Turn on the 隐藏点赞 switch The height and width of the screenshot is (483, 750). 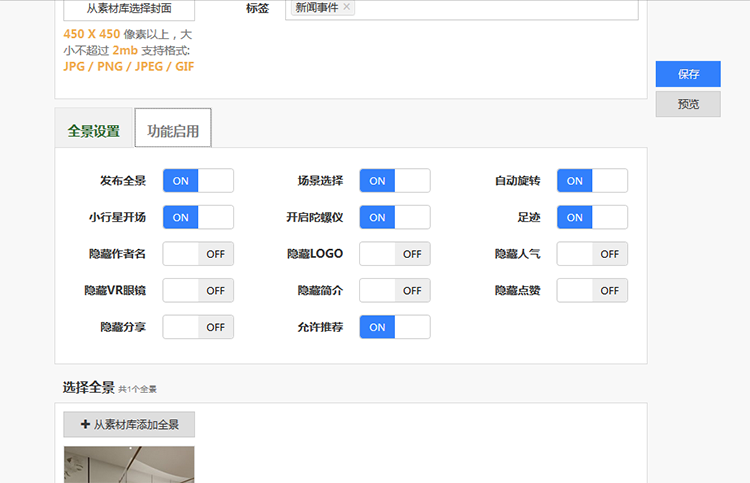pyautogui.click(x=592, y=290)
